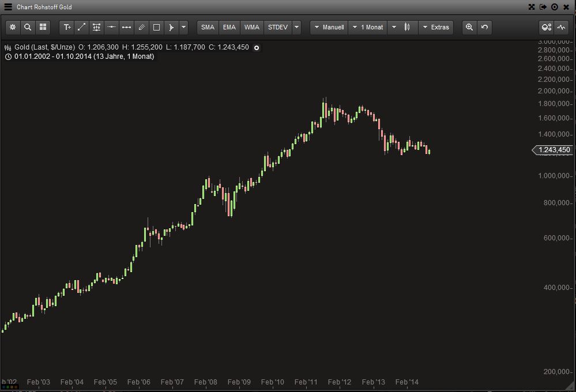The width and height of the screenshot is (576, 392).
Task: Click the circles comparison icon in toolbar
Action: coord(546,27)
